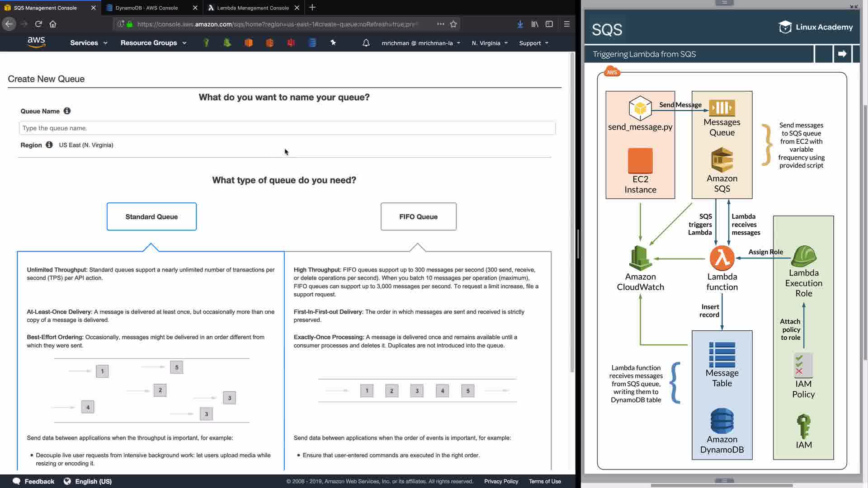This screenshot has width=868, height=488.
Task: Switch to Lambda Management Console tab
Action: click(x=253, y=8)
